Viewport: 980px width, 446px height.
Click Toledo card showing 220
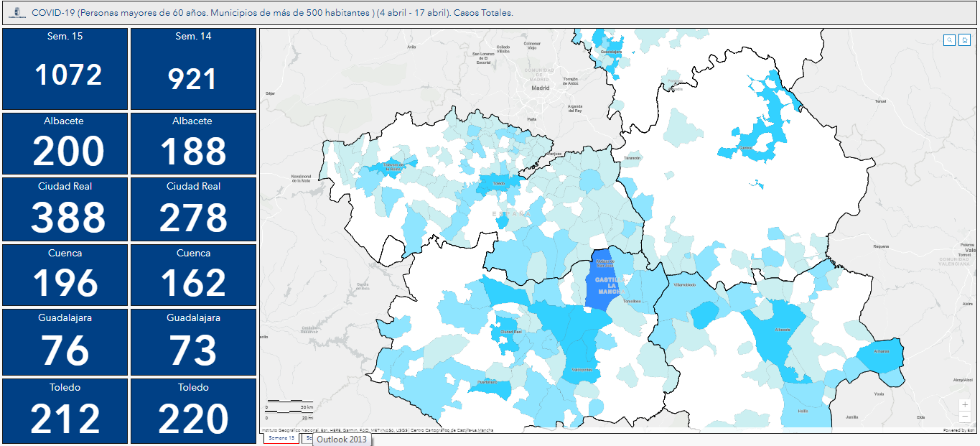click(x=193, y=409)
